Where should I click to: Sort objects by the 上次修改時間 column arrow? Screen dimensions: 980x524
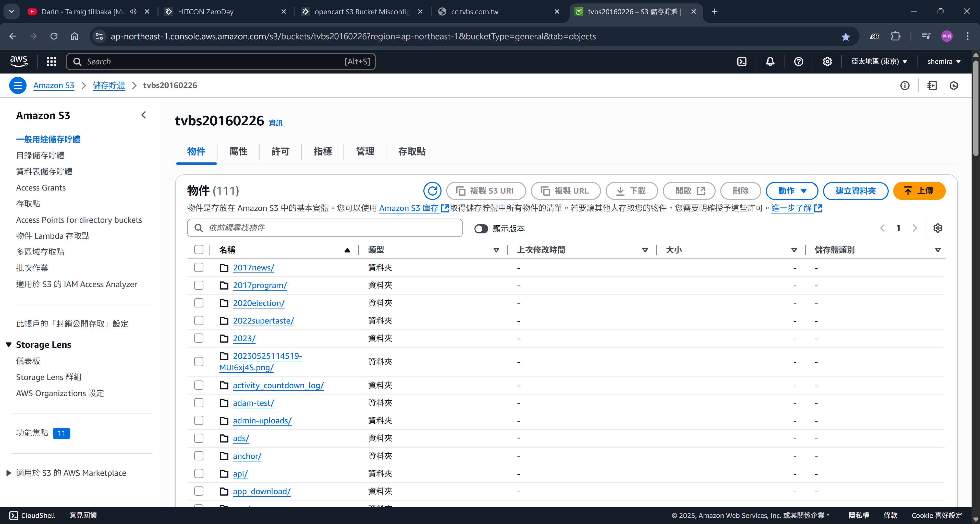[645, 250]
